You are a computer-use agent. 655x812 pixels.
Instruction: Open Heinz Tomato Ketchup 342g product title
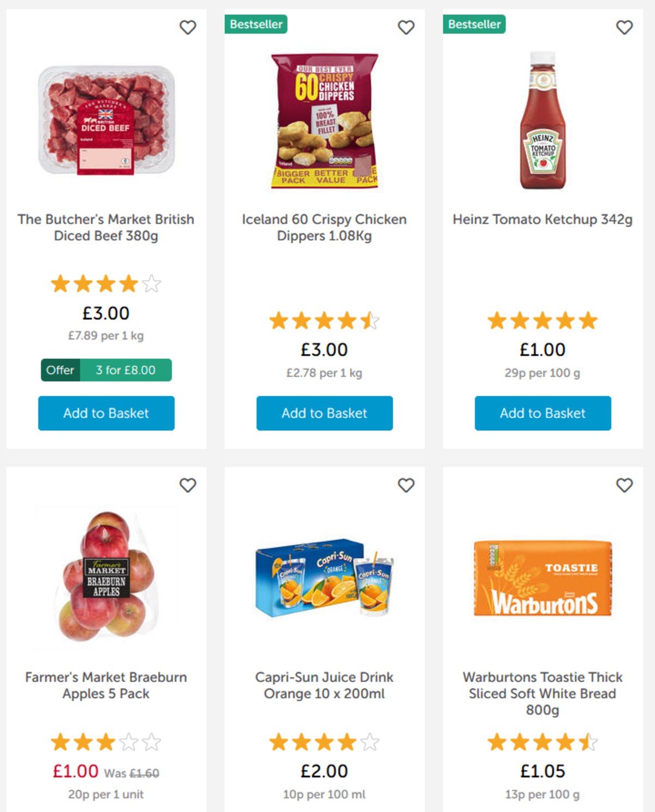(x=543, y=220)
